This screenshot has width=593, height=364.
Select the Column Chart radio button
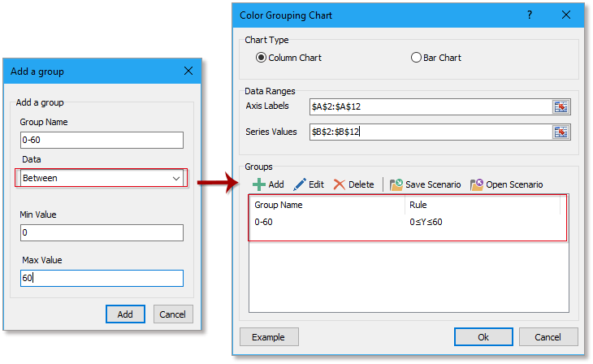pos(261,58)
